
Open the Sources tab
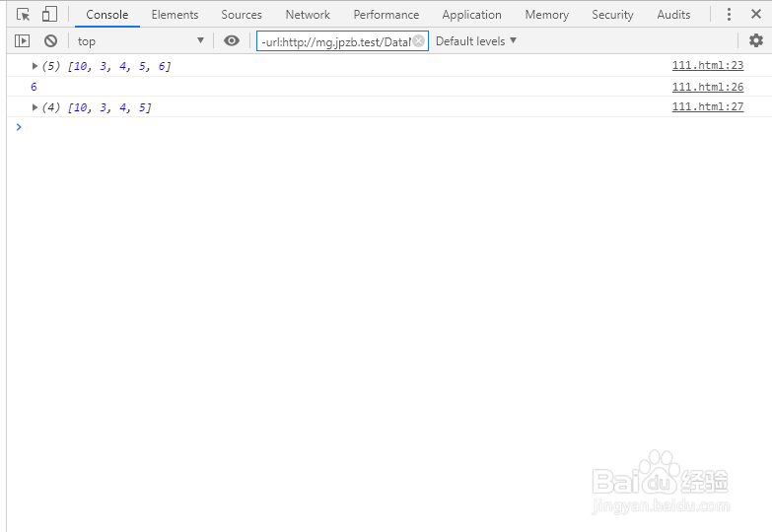click(242, 15)
